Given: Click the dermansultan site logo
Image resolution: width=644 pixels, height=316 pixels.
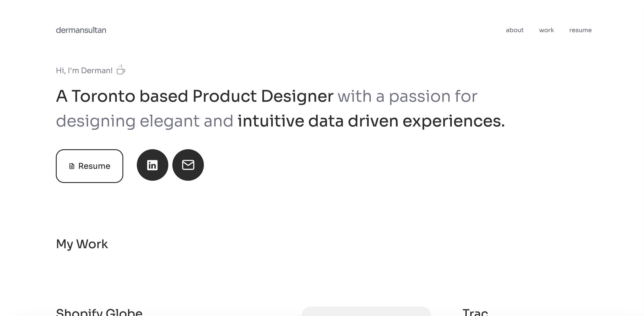Looking at the screenshot, I should pos(81,30).
